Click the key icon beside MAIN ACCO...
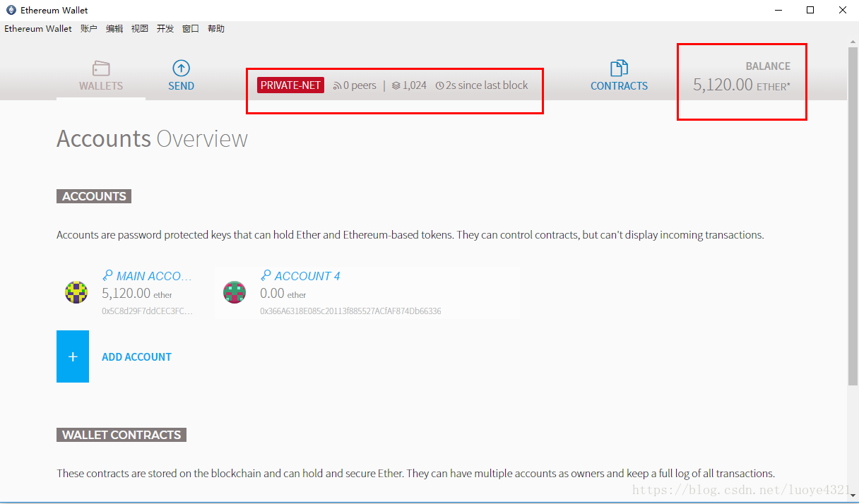Image resolution: width=859 pixels, height=504 pixels. [x=107, y=275]
